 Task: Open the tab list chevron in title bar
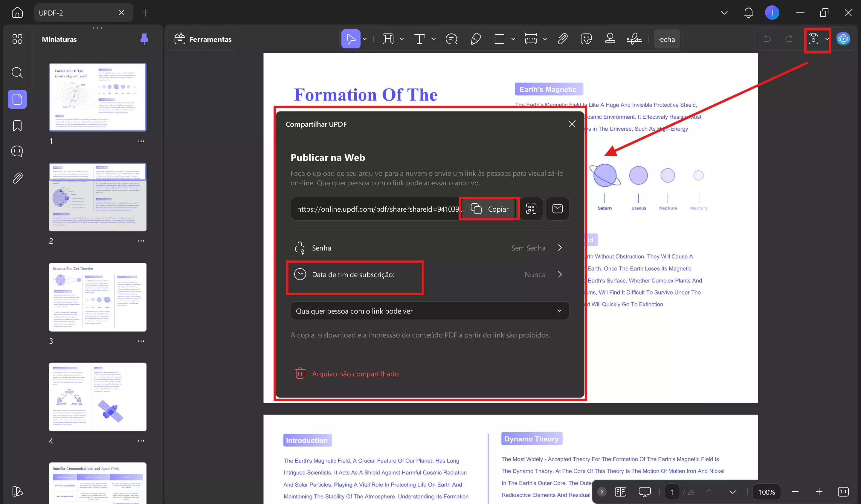point(724,13)
